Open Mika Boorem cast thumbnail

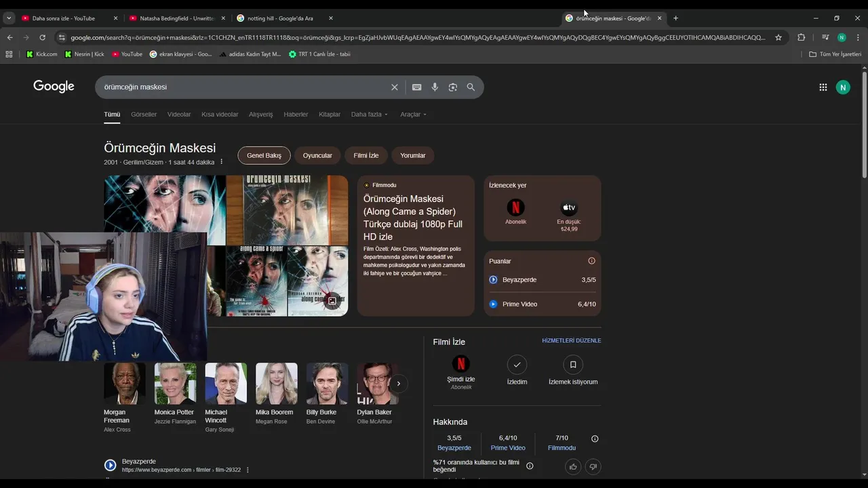click(277, 384)
